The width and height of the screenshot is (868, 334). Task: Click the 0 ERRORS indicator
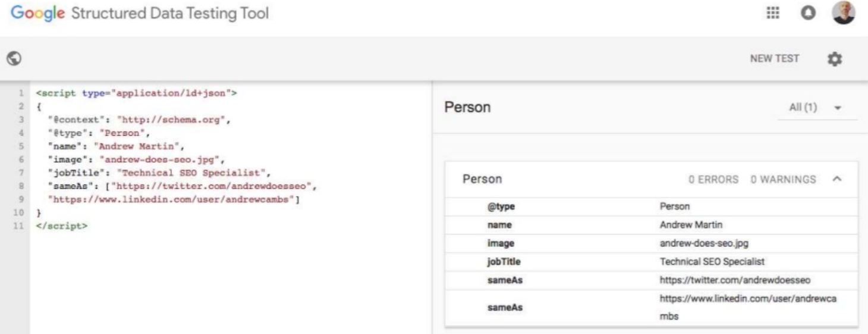713,179
